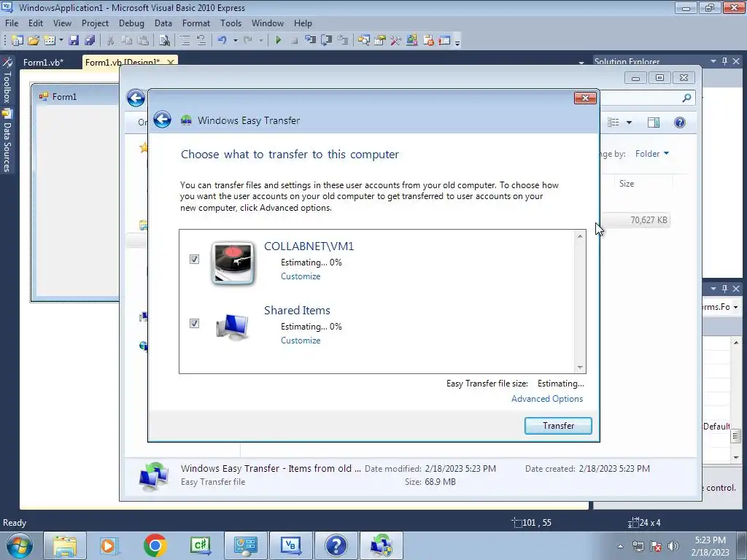747x560 pixels.
Task: Open toolbar options overflow arrow
Action: pos(457,42)
